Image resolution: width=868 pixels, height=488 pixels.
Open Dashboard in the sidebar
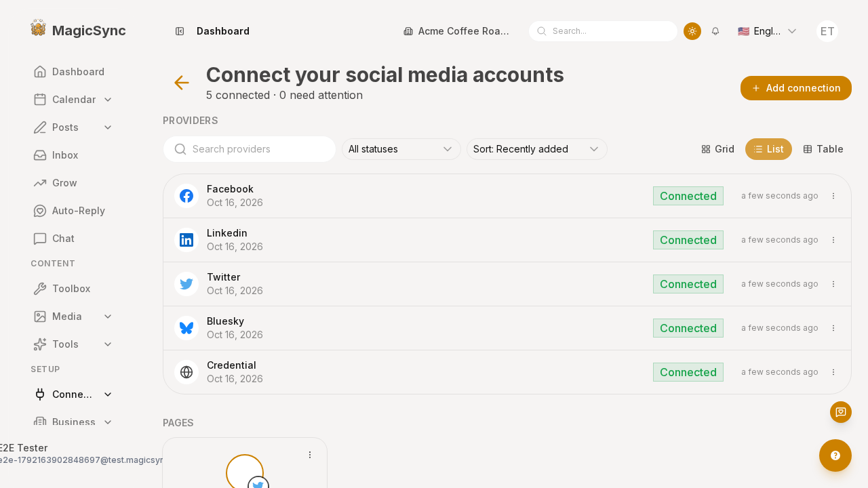coord(73,72)
